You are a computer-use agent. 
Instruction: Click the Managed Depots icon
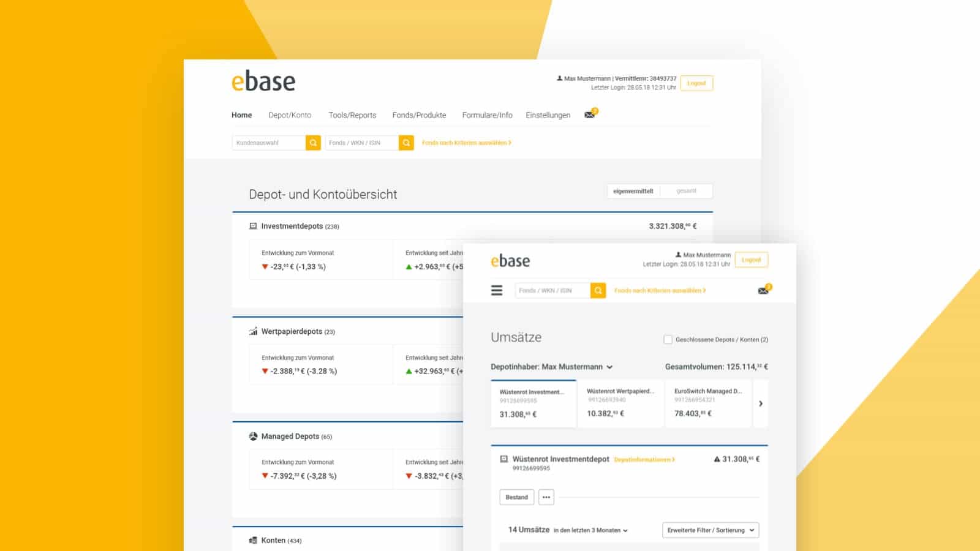(252, 436)
